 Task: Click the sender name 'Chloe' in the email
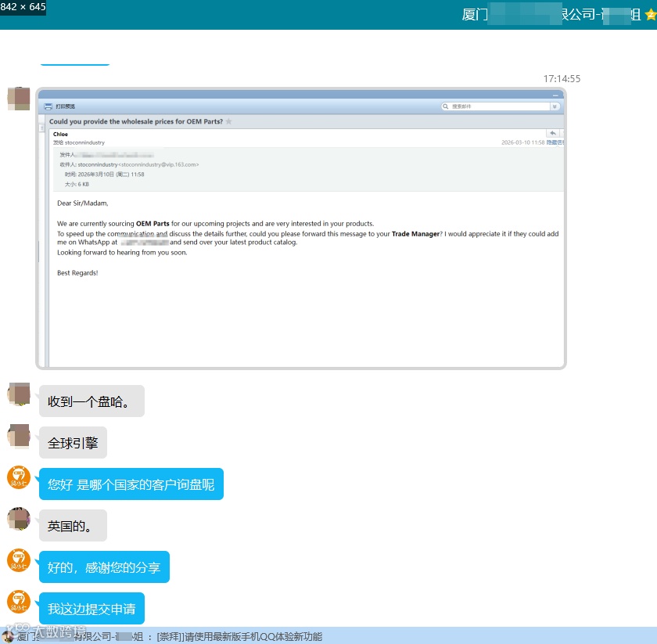tap(60, 134)
